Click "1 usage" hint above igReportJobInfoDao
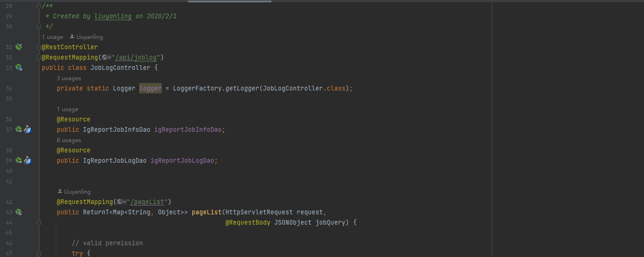 click(67, 109)
